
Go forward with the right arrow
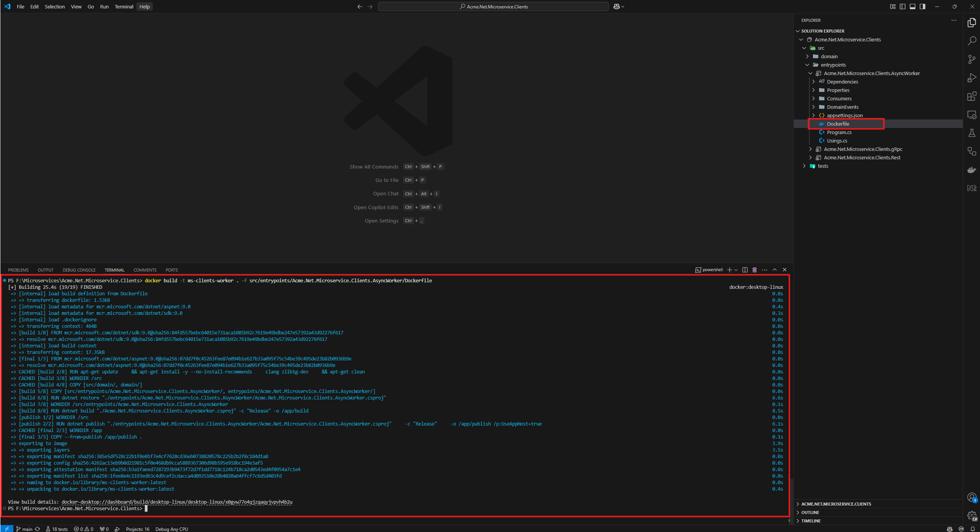370,7
